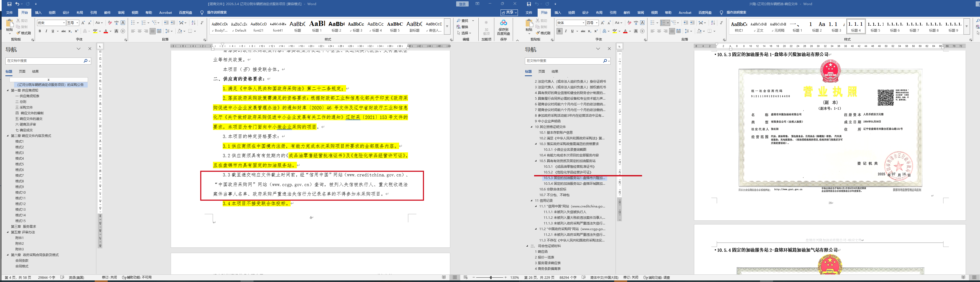
Task: Toggle strikethrough in the left window
Action: (64, 31)
